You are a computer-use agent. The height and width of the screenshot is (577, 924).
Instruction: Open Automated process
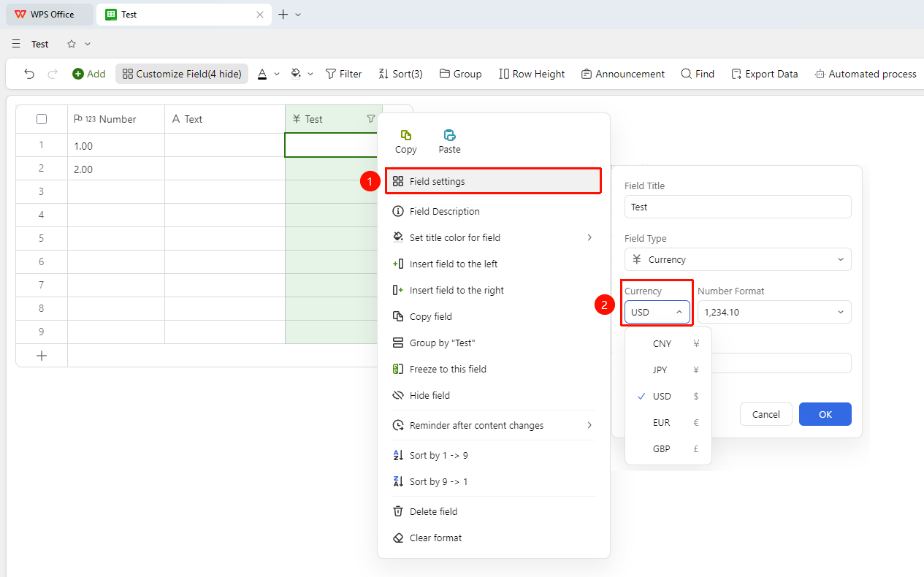[866, 74]
